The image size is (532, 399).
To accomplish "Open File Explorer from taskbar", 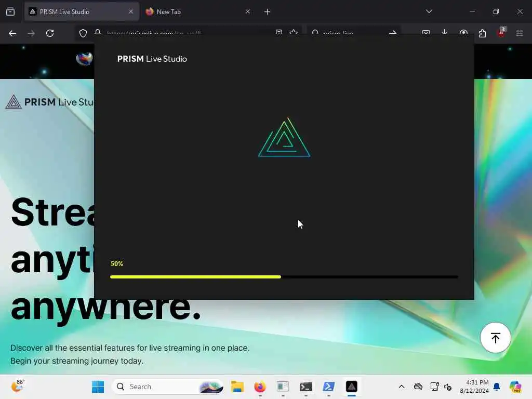I will coord(237,387).
